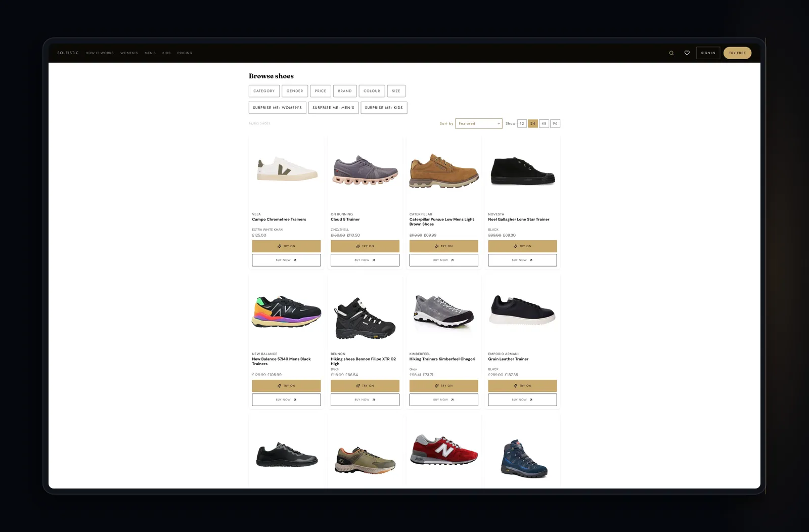The height and width of the screenshot is (532, 809).
Task: Open Hiking Trainers Kimberfeel Chogori title
Action: [x=442, y=359]
